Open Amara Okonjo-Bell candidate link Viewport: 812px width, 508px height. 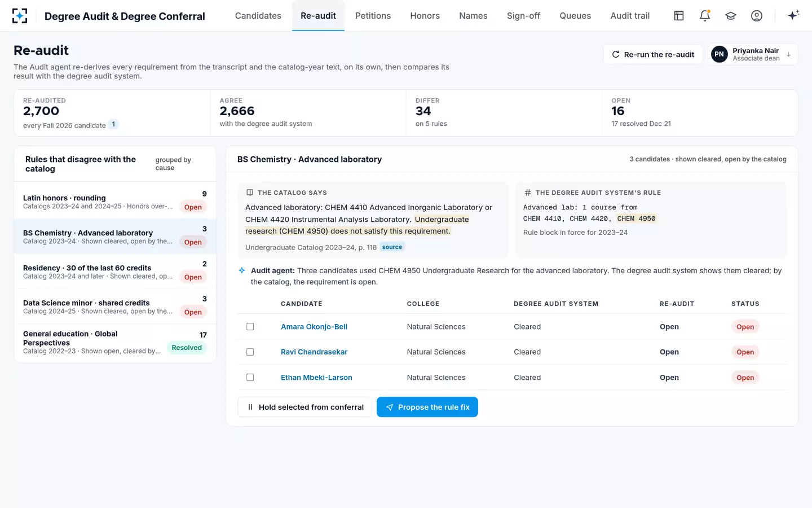click(314, 327)
